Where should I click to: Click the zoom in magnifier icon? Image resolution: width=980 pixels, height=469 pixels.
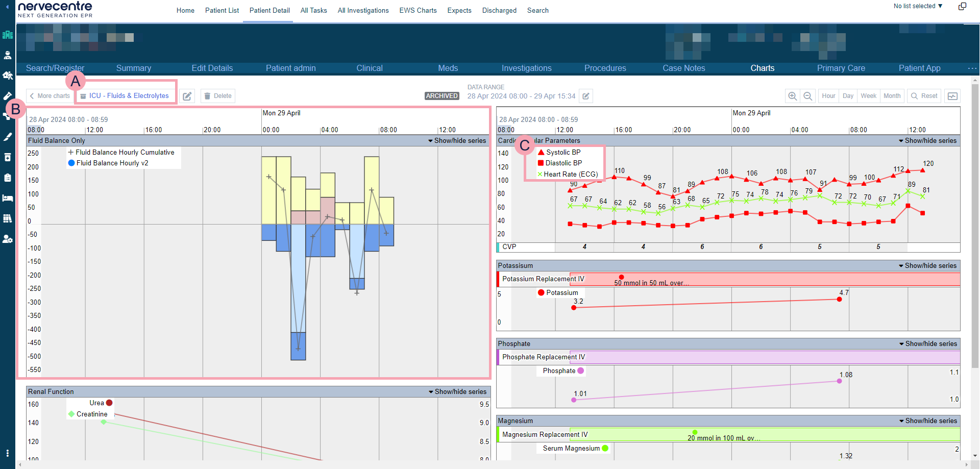pos(792,96)
